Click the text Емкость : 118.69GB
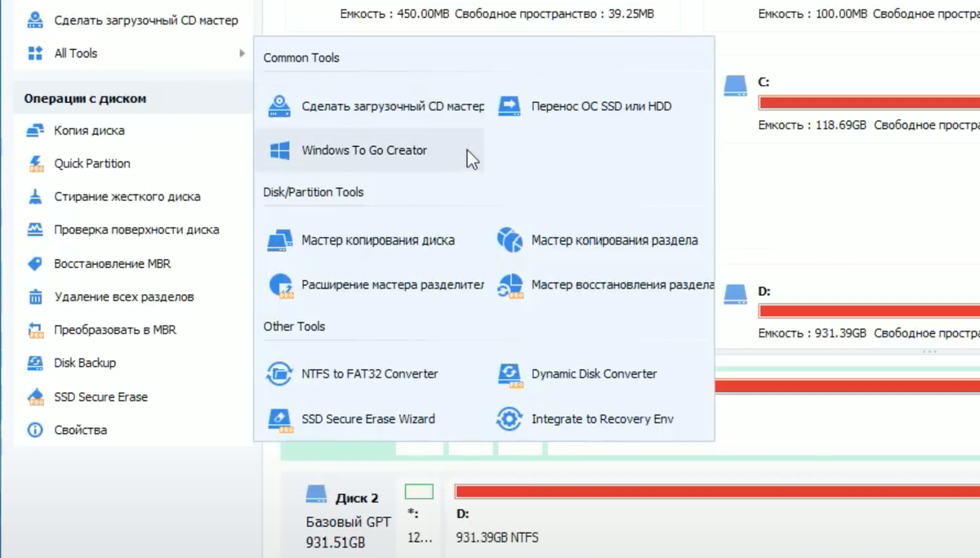 [x=811, y=125]
